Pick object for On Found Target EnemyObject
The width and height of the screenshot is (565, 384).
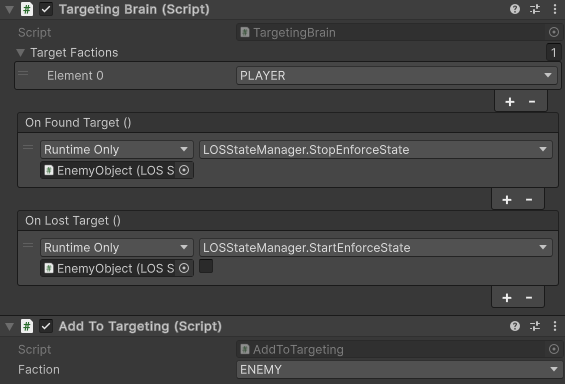pos(184,170)
